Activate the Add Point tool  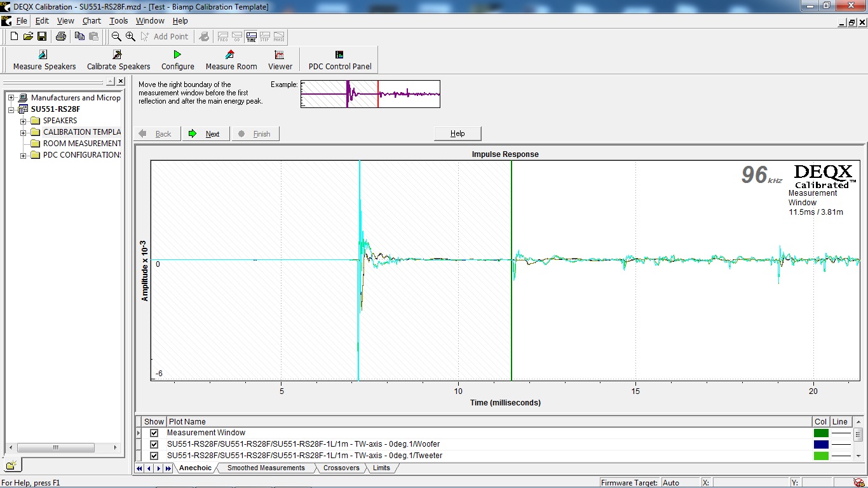(x=165, y=37)
